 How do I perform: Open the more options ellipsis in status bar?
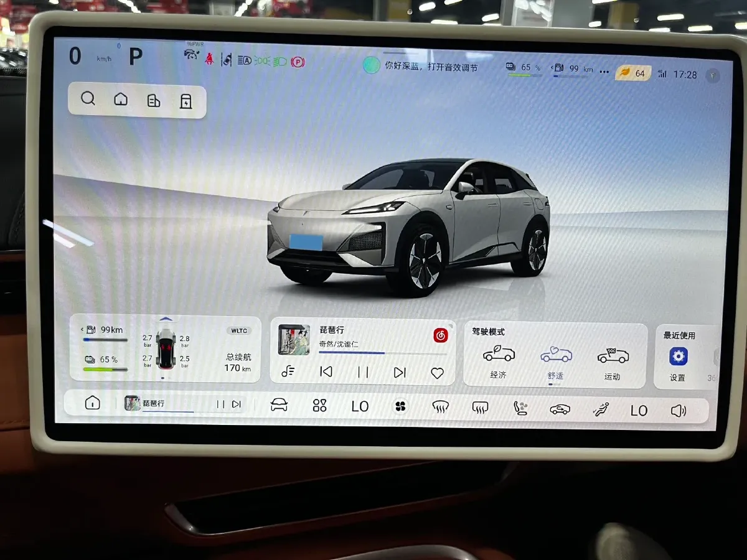pyautogui.click(x=604, y=72)
